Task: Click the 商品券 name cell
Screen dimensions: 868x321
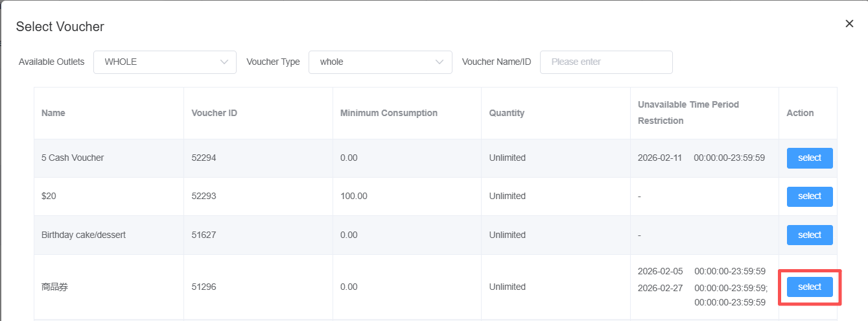Action: (x=54, y=287)
